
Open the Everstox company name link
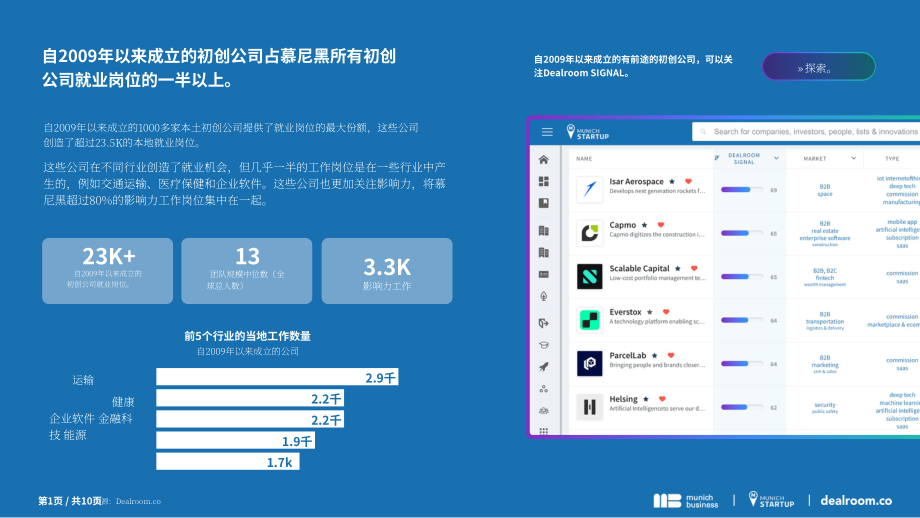coord(625,312)
